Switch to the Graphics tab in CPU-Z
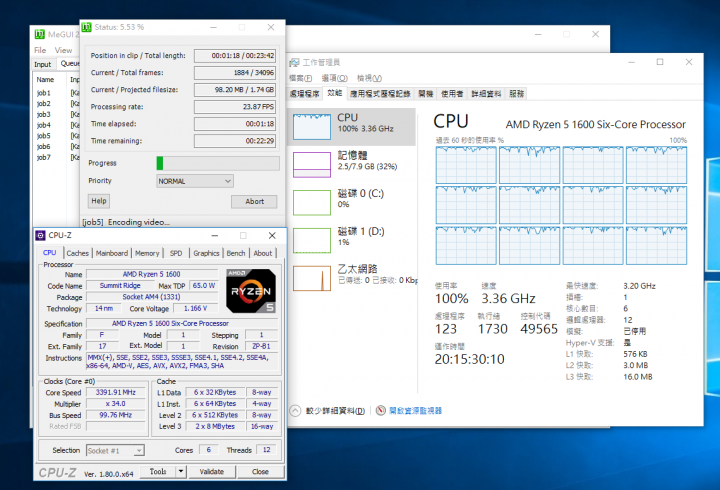This screenshot has height=490, width=720. tap(206, 253)
